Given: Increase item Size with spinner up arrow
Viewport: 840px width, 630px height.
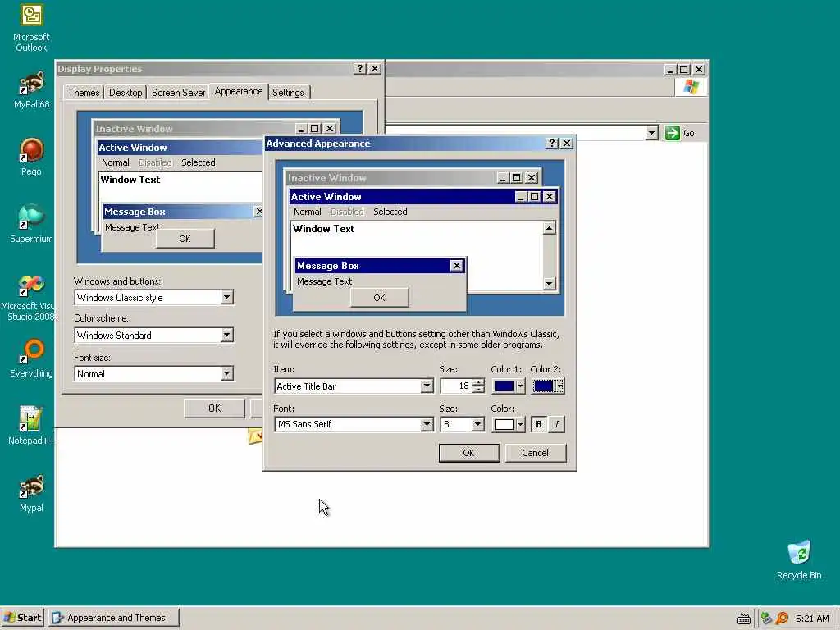Looking at the screenshot, I should [478, 382].
